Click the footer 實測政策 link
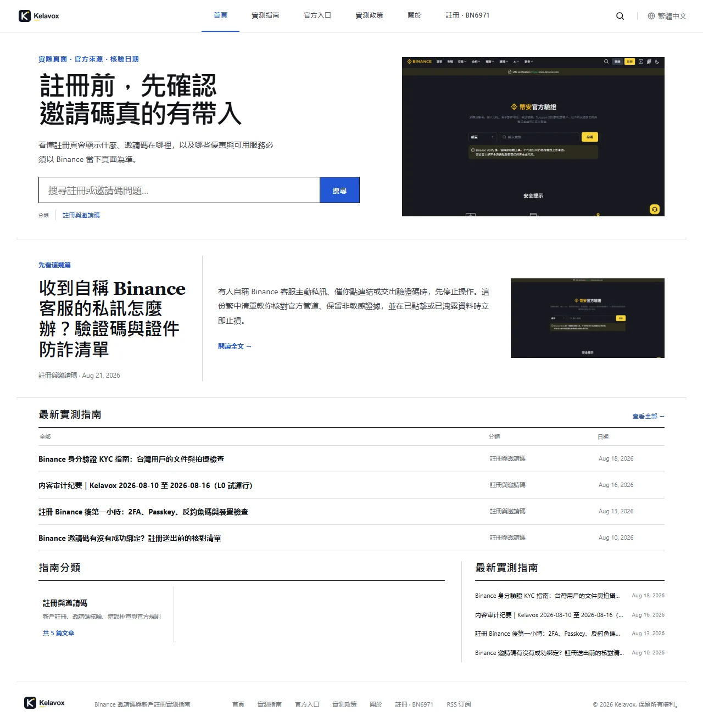 (344, 704)
